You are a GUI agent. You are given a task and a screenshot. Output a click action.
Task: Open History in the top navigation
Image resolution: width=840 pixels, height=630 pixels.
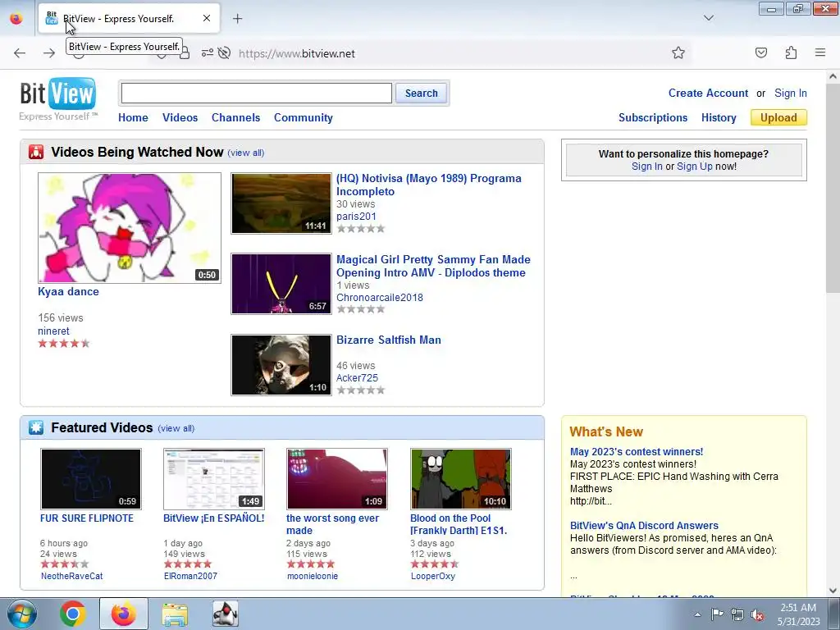[x=719, y=117]
